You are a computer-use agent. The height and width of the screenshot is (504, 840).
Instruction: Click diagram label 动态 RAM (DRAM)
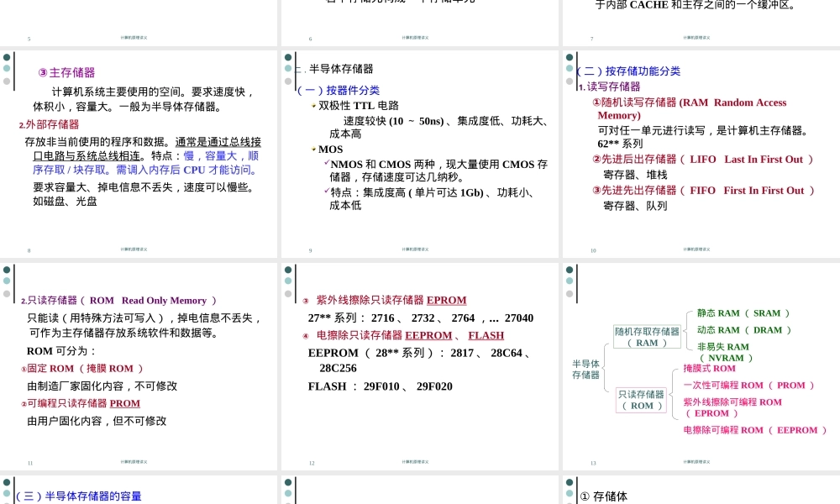pos(744,330)
